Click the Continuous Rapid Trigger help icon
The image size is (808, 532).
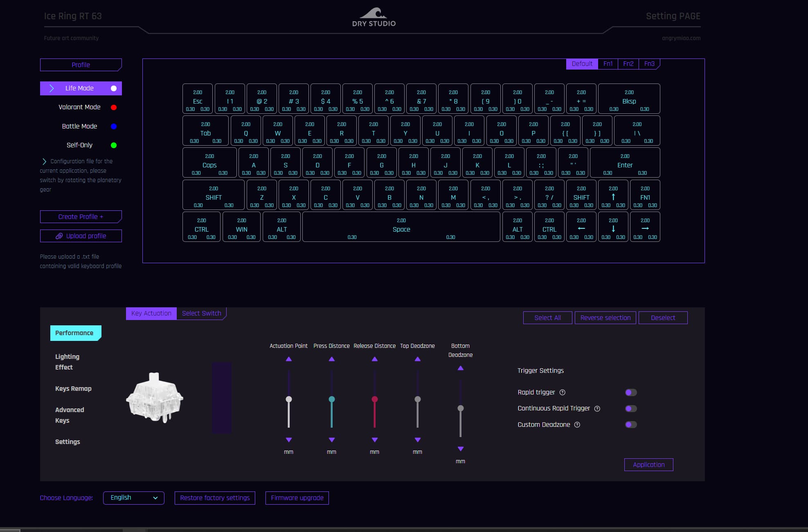point(597,409)
